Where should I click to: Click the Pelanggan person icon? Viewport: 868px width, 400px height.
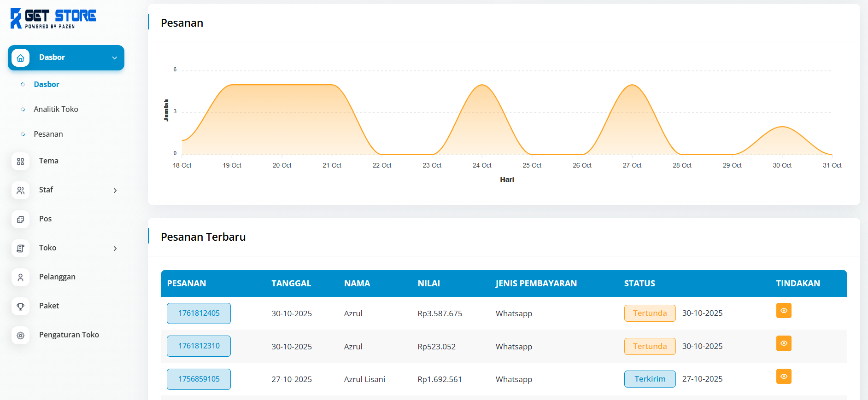pyautogui.click(x=20, y=278)
